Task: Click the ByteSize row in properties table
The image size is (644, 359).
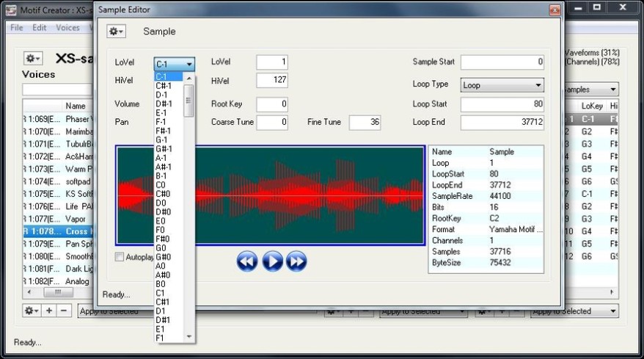Action: point(486,263)
